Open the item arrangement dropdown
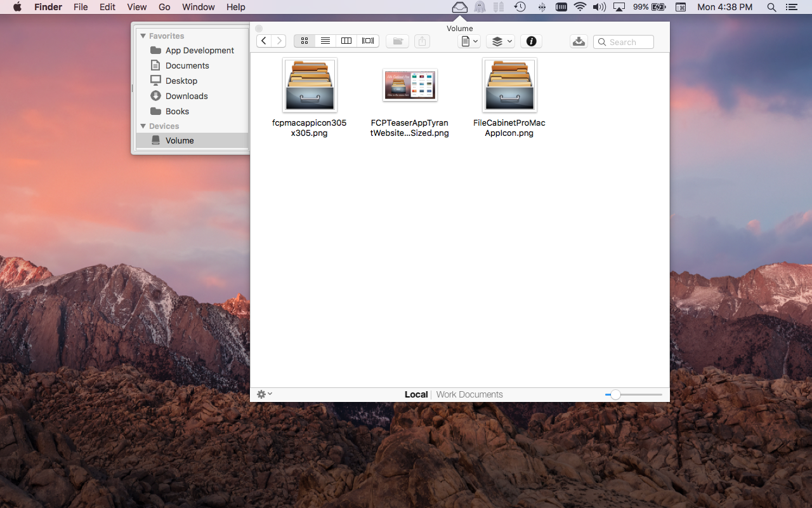 [501, 41]
